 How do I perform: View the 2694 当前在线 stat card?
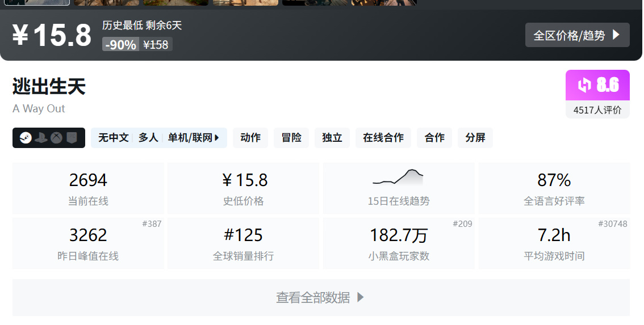[88, 188]
